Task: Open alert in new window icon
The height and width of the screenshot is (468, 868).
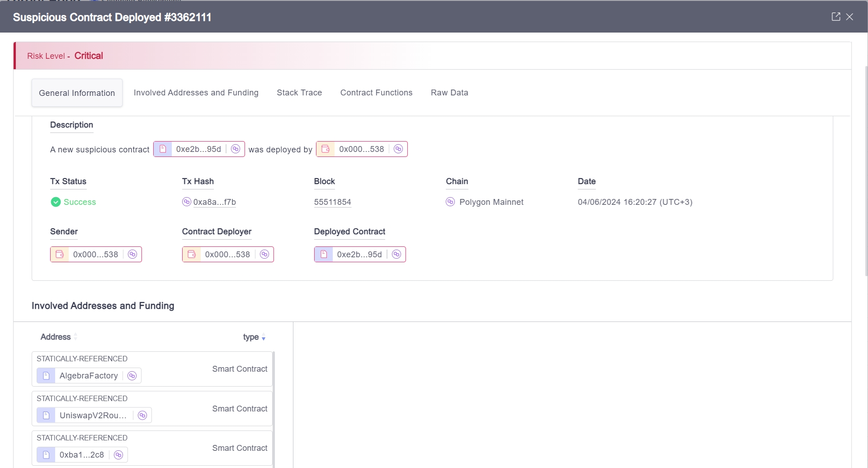Action: click(x=835, y=17)
